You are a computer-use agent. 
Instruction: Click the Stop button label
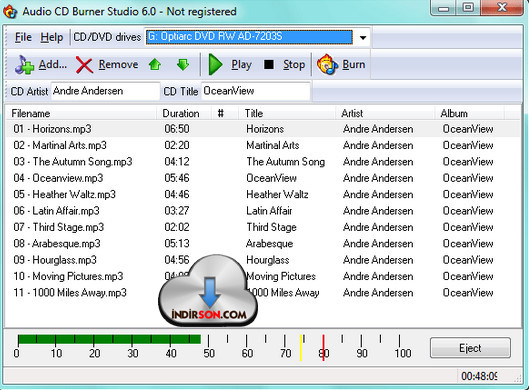pyautogui.click(x=294, y=64)
